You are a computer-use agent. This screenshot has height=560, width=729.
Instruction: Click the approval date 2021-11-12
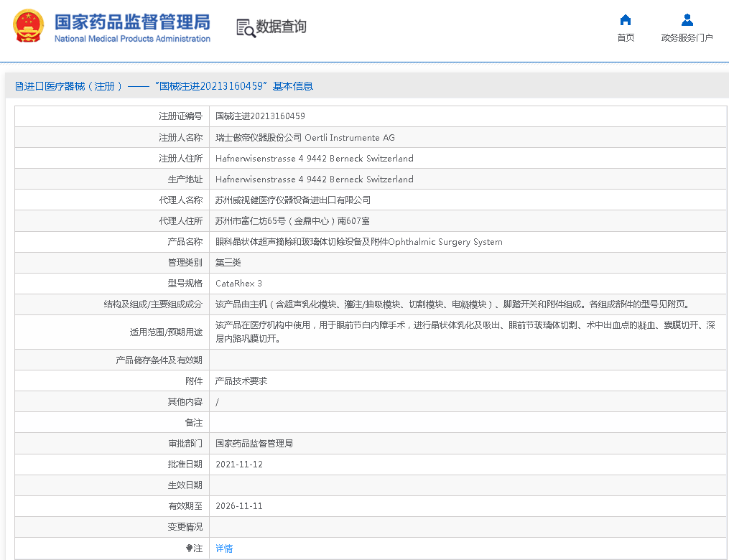(239, 465)
